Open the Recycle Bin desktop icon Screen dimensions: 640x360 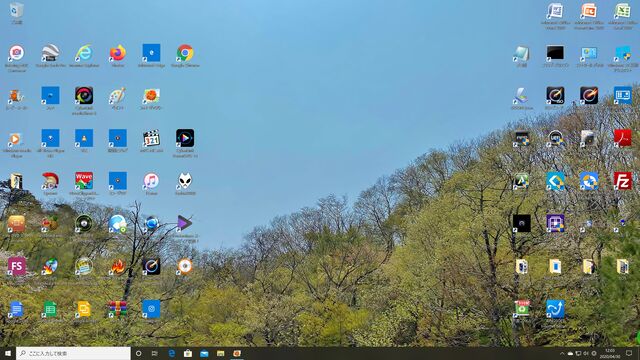click(16, 11)
